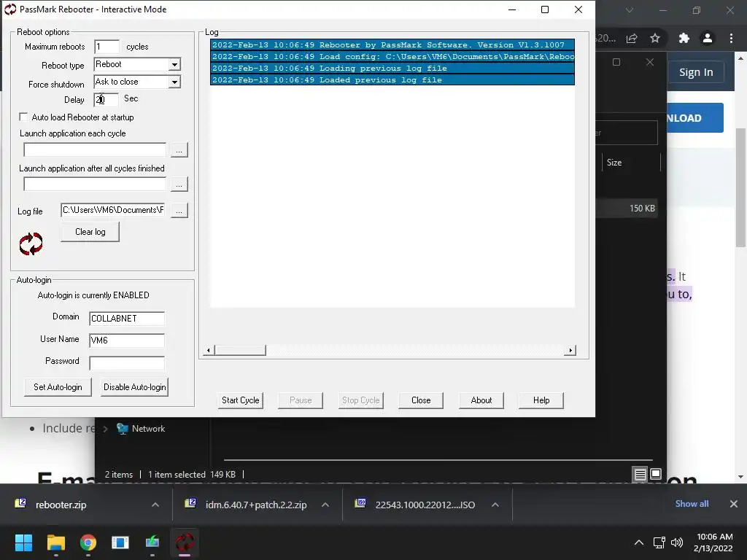Open the 22543.1000.22012 ISO download
Viewport: 747px width, 560px height.
click(425, 505)
